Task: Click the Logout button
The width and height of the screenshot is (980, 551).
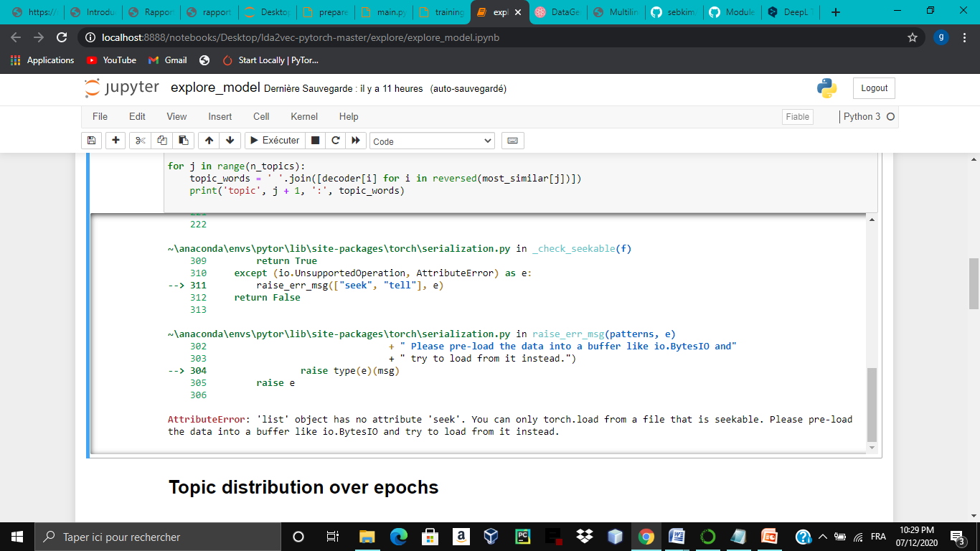Action: [x=873, y=88]
